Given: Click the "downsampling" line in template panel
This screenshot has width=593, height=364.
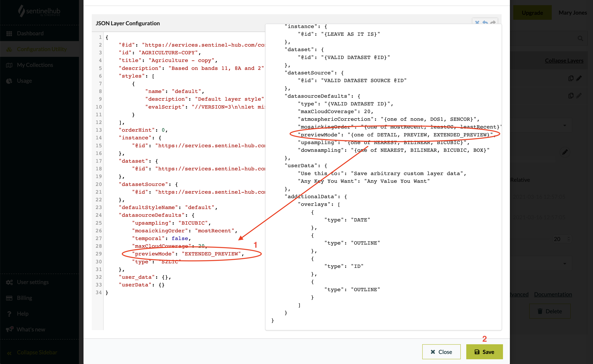Looking at the screenshot, I should click(394, 150).
